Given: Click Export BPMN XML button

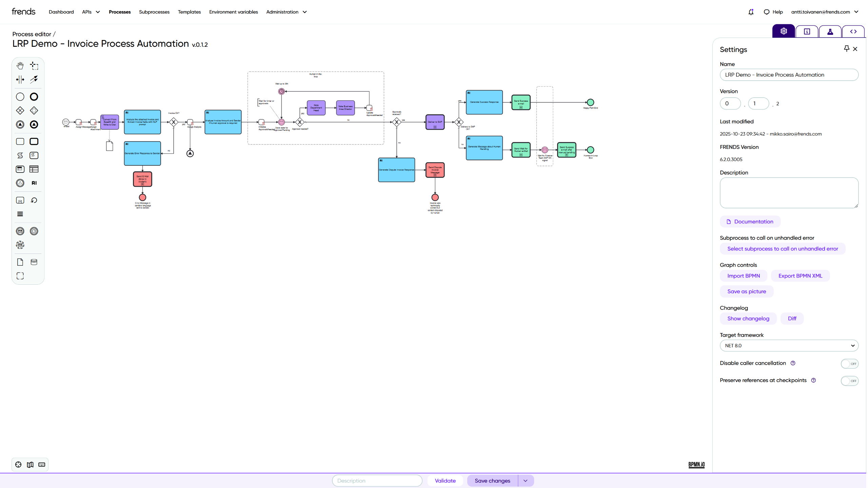Looking at the screenshot, I should (800, 276).
